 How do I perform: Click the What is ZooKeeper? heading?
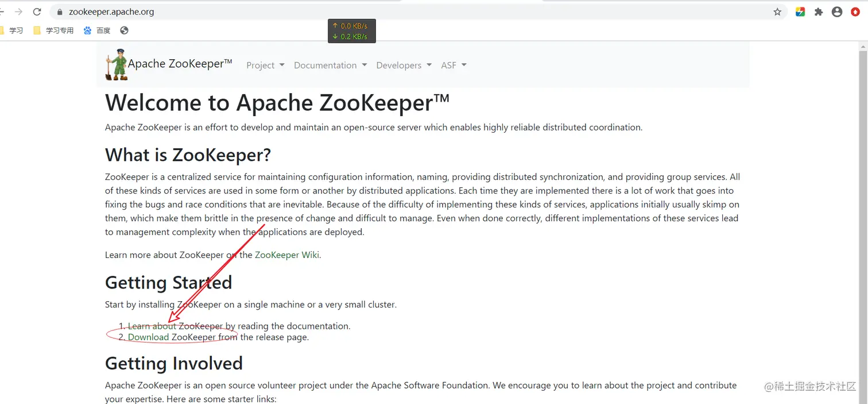[x=188, y=155]
